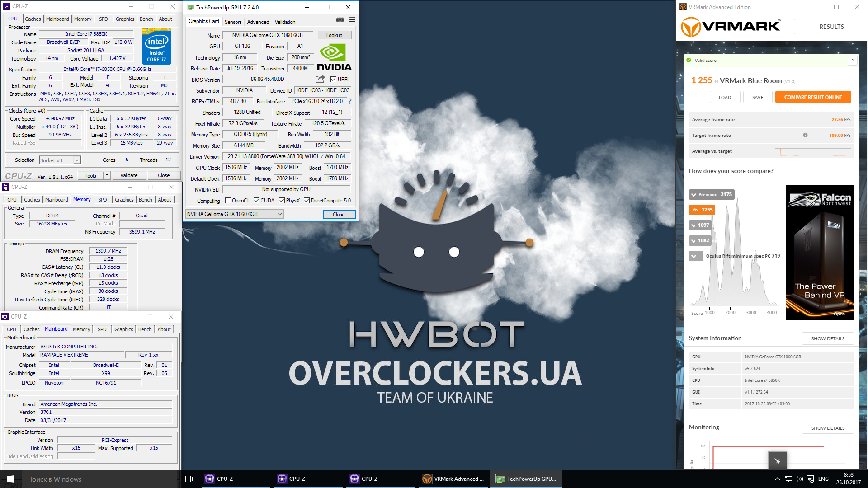Open SPD tab in middle CPU-Z window
Image resolution: width=868 pixels, height=488 pixels.
coord(103,200)
